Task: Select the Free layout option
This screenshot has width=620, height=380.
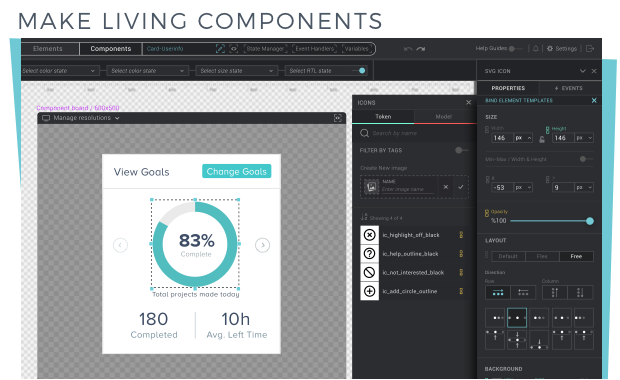Action: point(576,256)
